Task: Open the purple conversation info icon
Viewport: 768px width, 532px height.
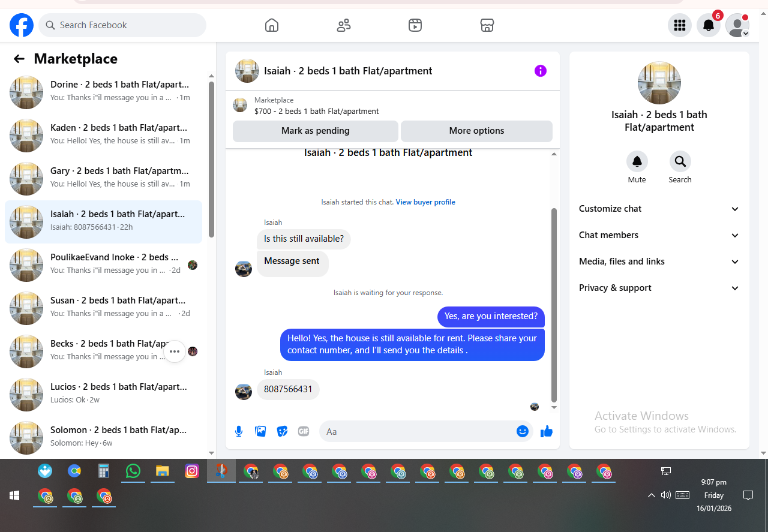Action: 541,71
